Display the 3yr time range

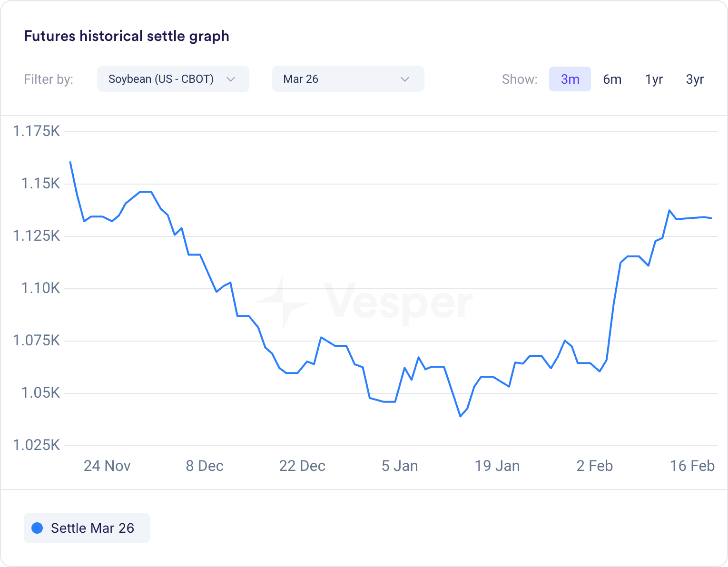(x=695, y=79)
